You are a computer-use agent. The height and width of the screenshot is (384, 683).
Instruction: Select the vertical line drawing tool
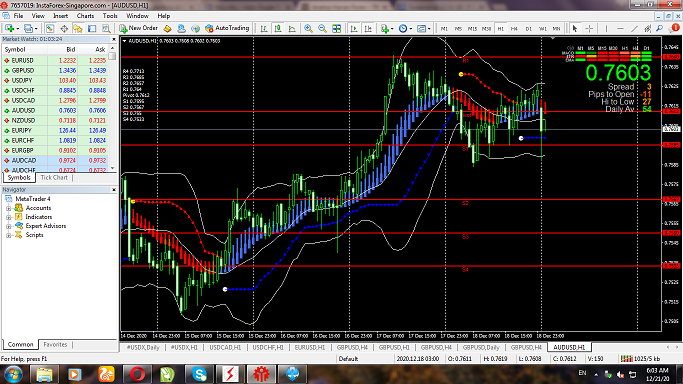coord(606,28)
